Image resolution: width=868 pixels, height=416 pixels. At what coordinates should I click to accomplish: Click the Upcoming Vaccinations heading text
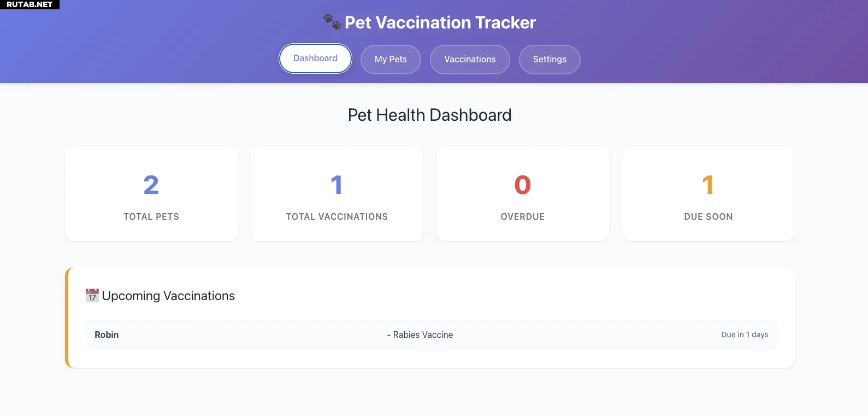(x=168, y=296)
